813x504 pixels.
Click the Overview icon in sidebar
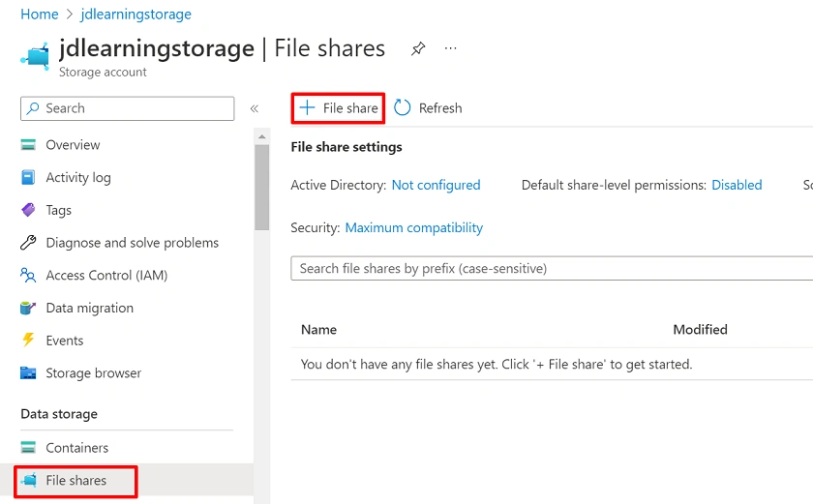28,144
